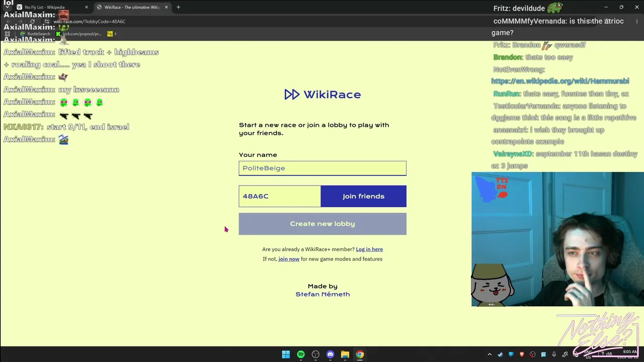Click the Steam tray icon

500,354
